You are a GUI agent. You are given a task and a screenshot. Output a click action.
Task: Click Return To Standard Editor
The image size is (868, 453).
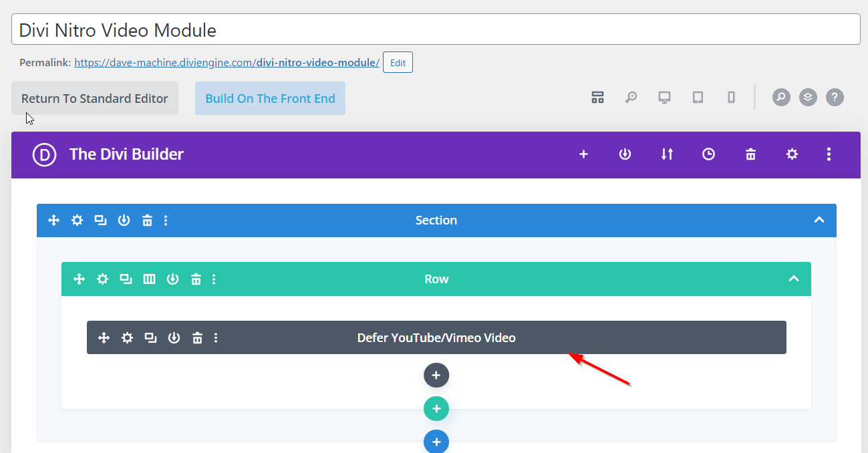pyautogui.click(x=94, y=98)
